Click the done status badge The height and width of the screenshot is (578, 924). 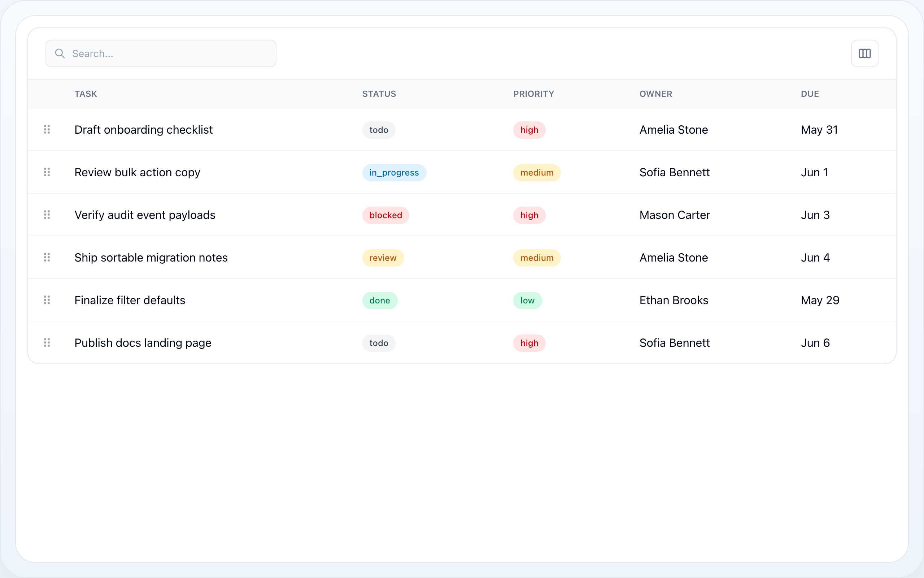[x=380, y=301]
